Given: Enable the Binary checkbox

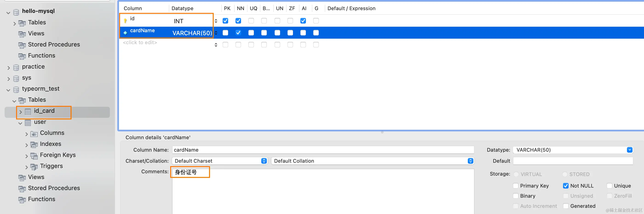Looking at the screenshot, I should [x=515, y=196].
